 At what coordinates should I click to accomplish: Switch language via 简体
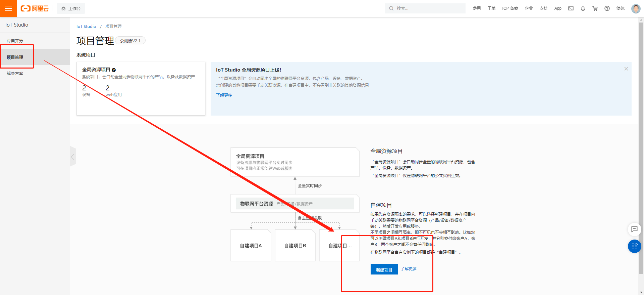coord(621,8)
